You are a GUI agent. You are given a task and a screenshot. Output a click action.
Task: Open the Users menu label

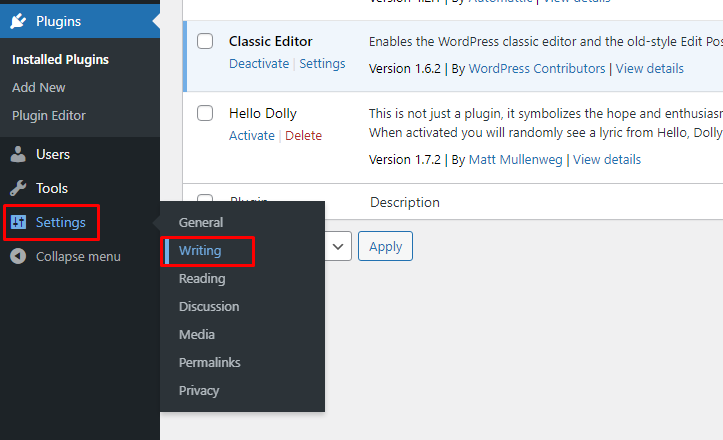point(53,155)
